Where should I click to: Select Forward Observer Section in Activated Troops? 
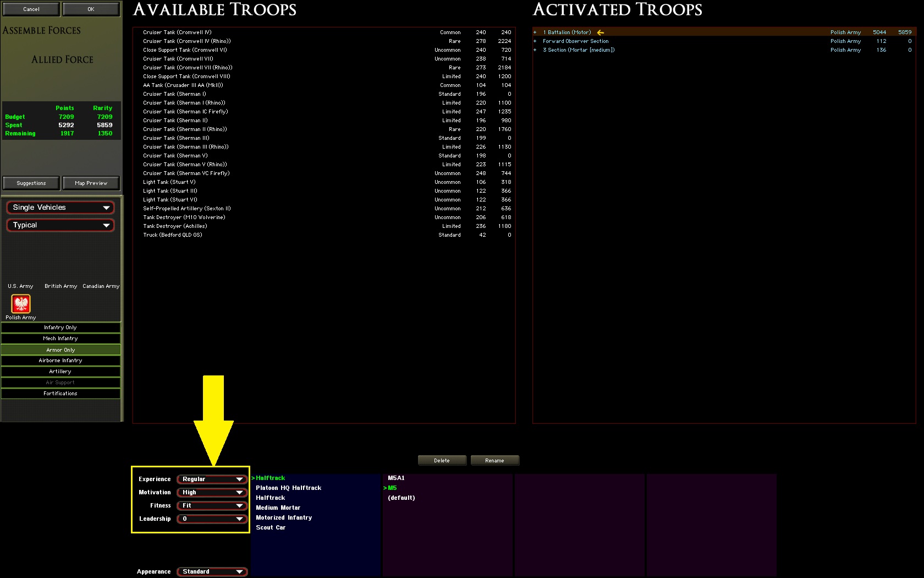[724, 41]
